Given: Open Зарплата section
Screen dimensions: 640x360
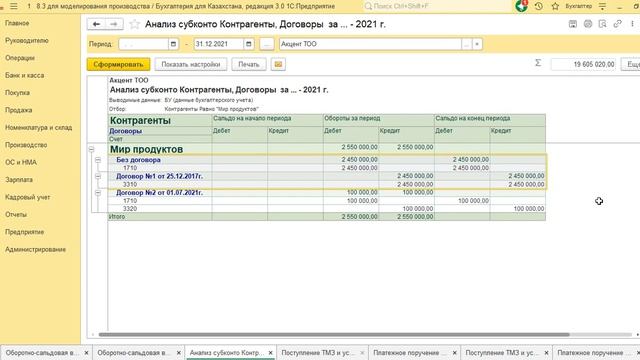Looking at the screenshot, I should [19, 180].
